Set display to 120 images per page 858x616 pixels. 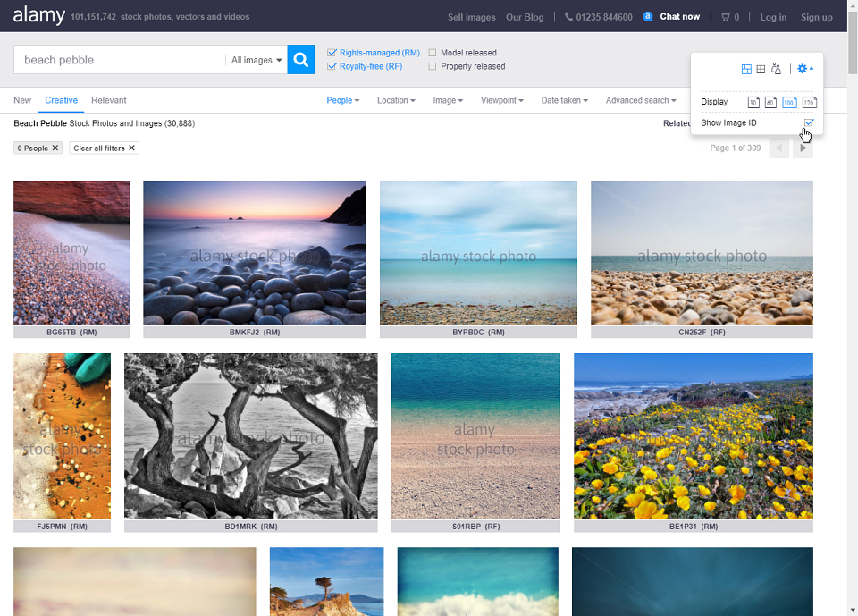809,103
